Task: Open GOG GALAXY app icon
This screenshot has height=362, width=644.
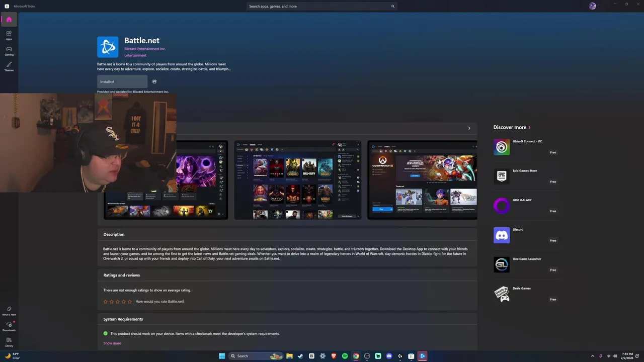Action: point(502,206)
